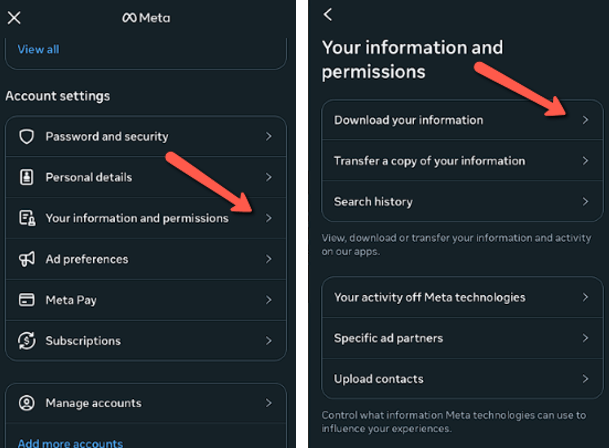Go back using the left arrow icon
This screenshot has height=448, width=609.
(328, 15)
